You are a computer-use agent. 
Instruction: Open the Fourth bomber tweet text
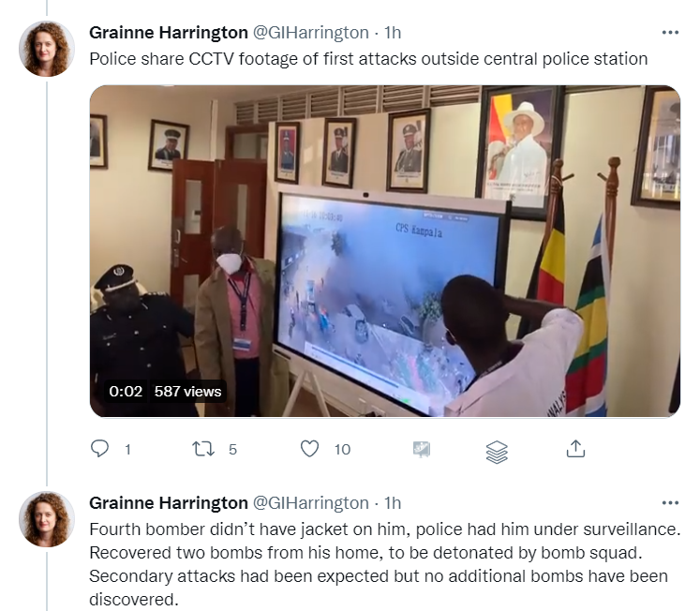click(385, 564)
